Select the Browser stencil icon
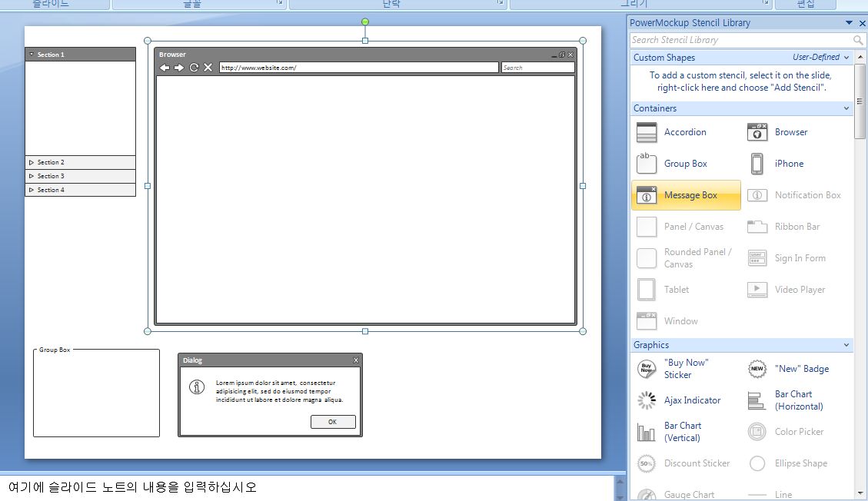The image size is (868, 501). tap(757, 132)
